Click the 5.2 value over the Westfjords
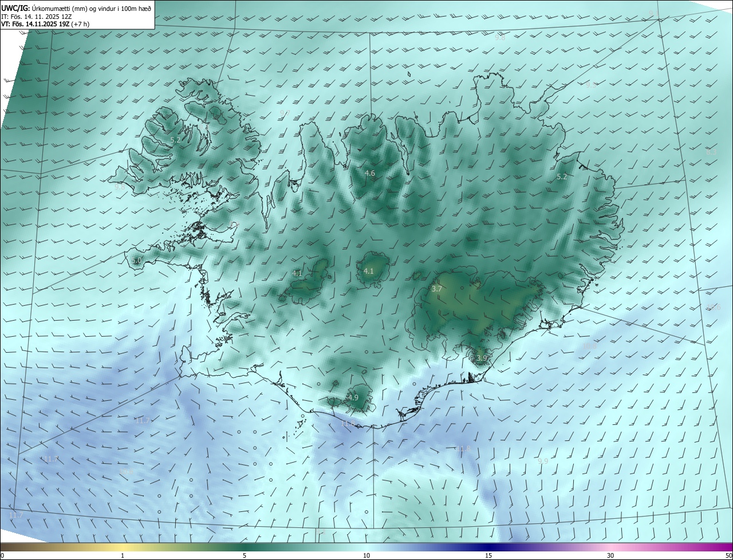The image size is (733, 560). [x=175, y=140]
